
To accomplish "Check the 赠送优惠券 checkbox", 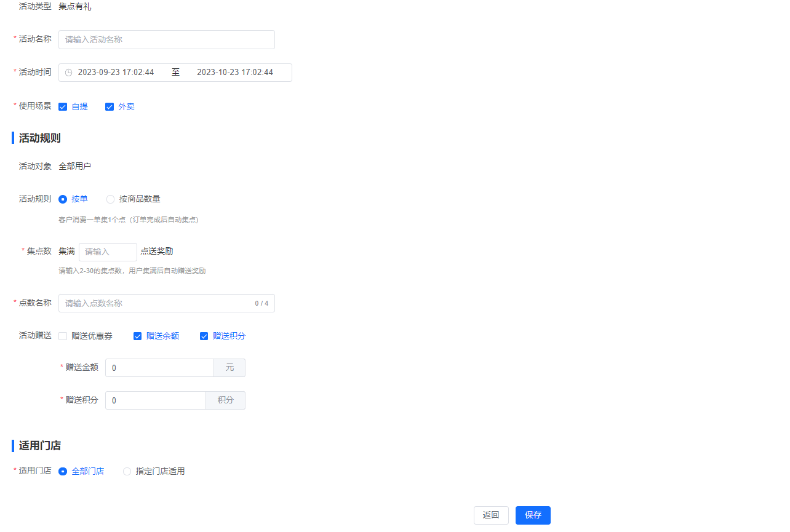I will tap(63, 336).
